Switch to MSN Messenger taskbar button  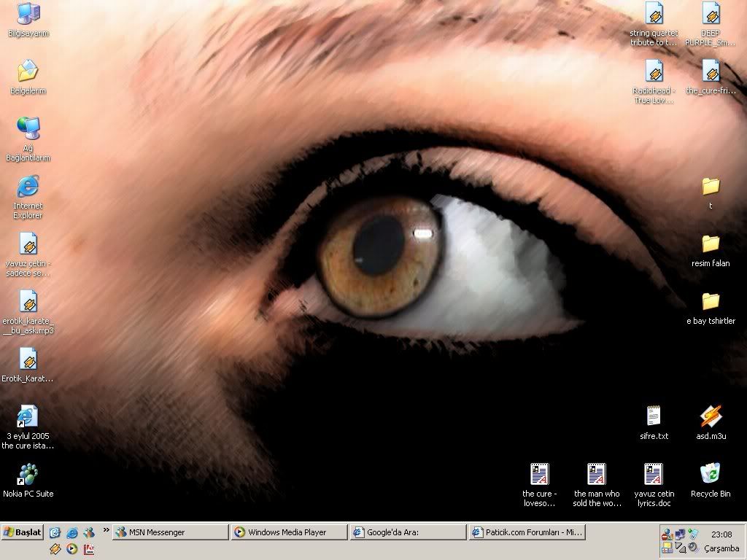click(171, 532)
